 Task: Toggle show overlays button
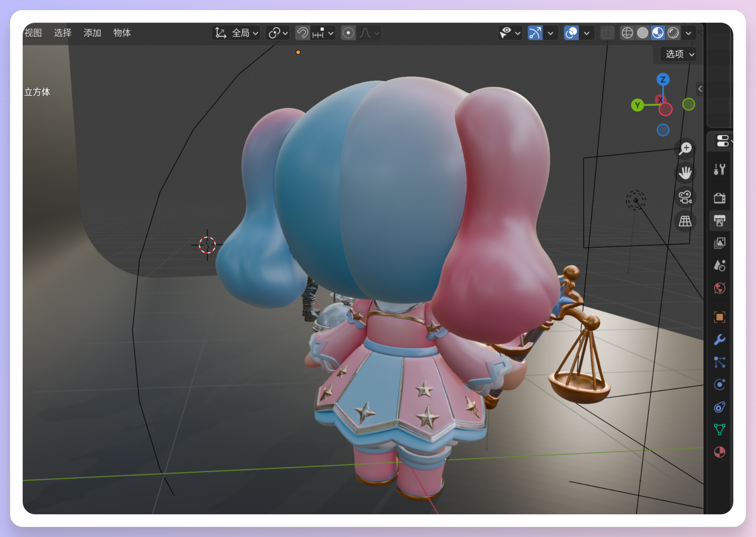point(571,33)
